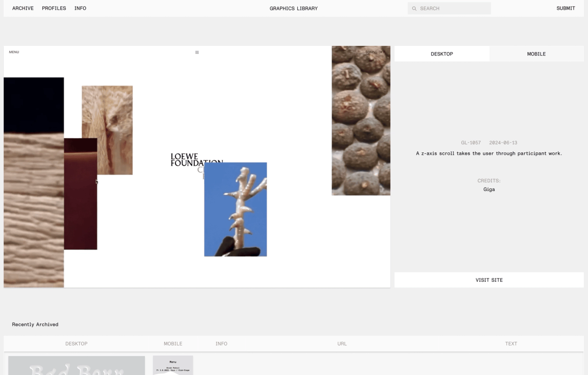
Task: Click the GL-1057 entry ID
Action: [471, 142]
